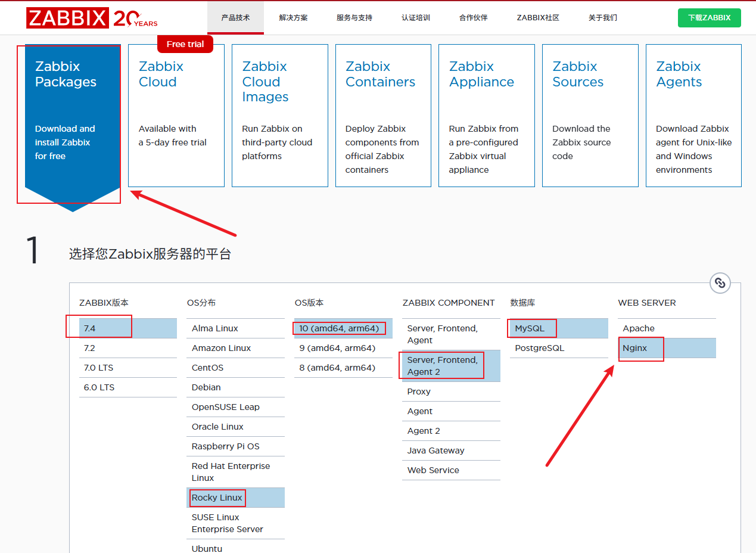Open the 关于我们 menu
The width and height of the screenshot is (756, 553).
tap(603, 18)
